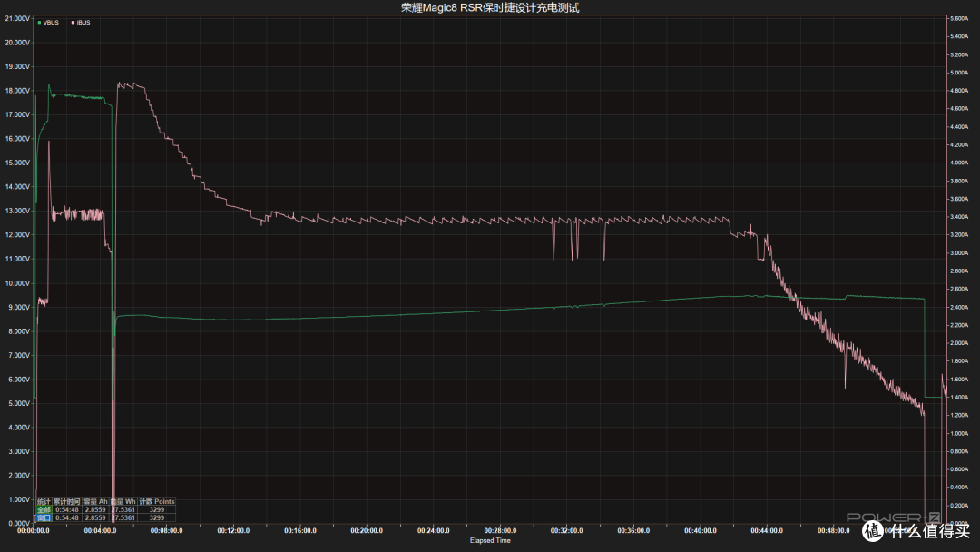Click the 3.000A current axis label

coord(959,253)
